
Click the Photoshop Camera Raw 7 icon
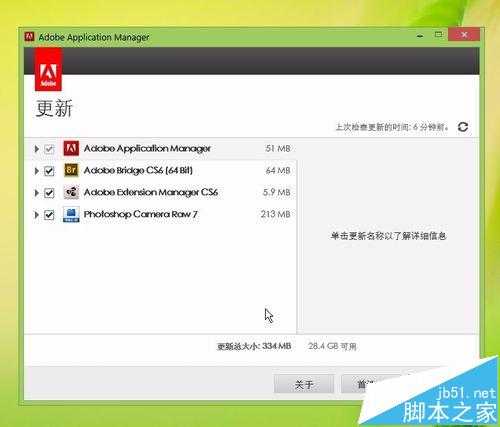(71, 214)
